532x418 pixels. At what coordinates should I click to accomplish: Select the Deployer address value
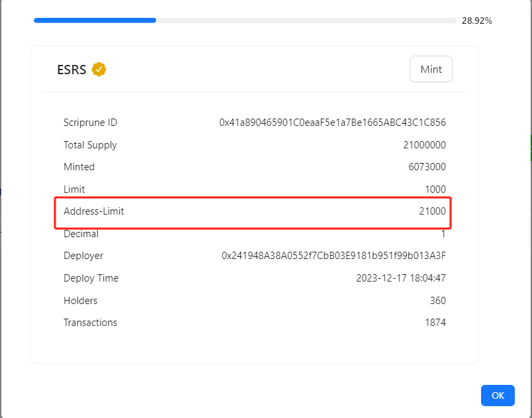click(x=334, y=255)
